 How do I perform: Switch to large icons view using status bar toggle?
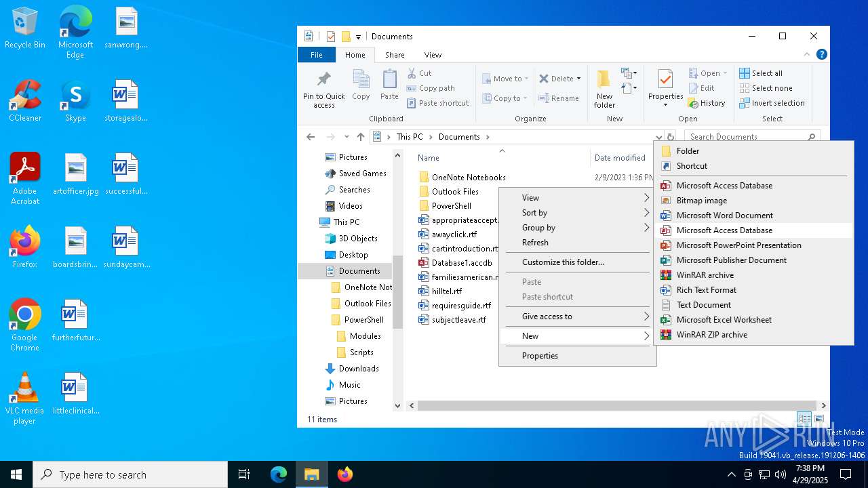(x=819, y=419)
